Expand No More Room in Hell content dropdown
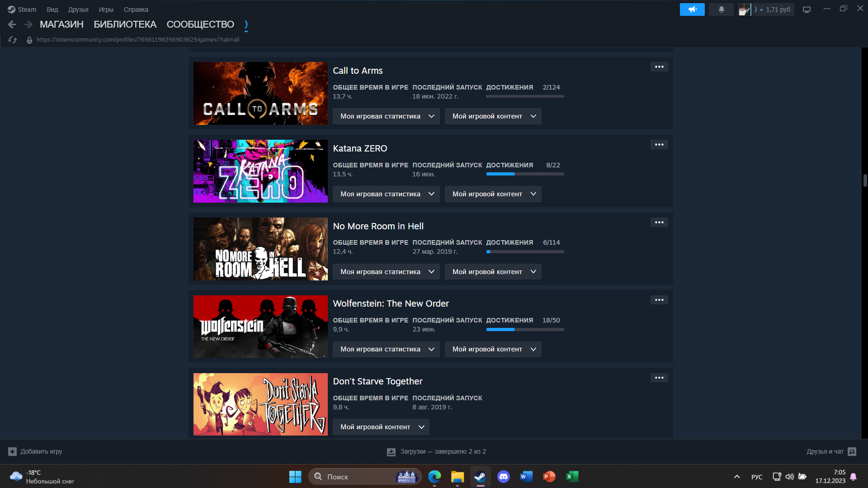 point(493,272)
